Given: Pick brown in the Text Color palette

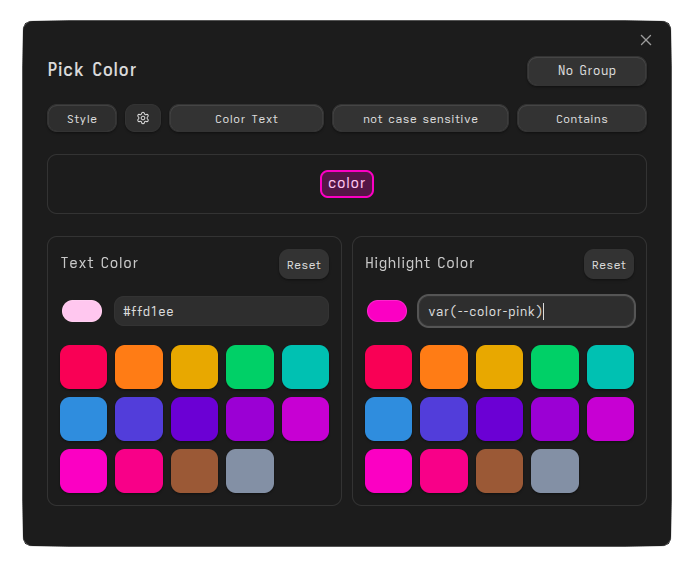Looking at the screenshot, I should 195,471.
